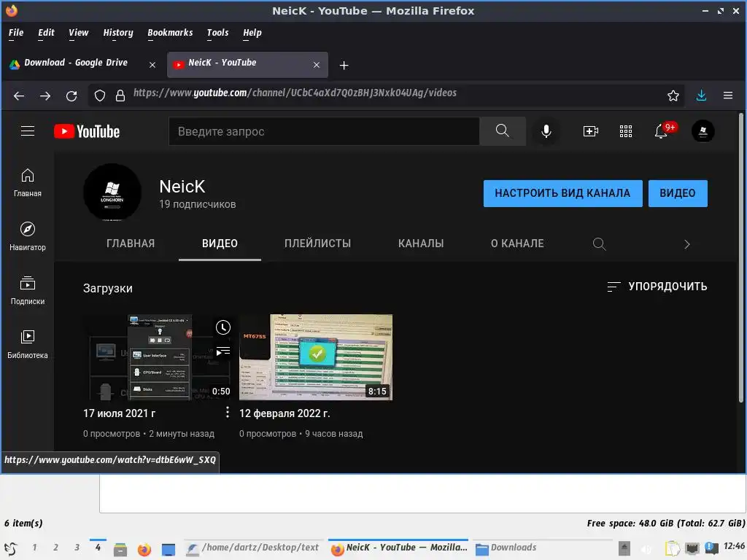747x560 pixels.
Task: Open the Упорядочить sort dropdown
Action: [657, 286]
